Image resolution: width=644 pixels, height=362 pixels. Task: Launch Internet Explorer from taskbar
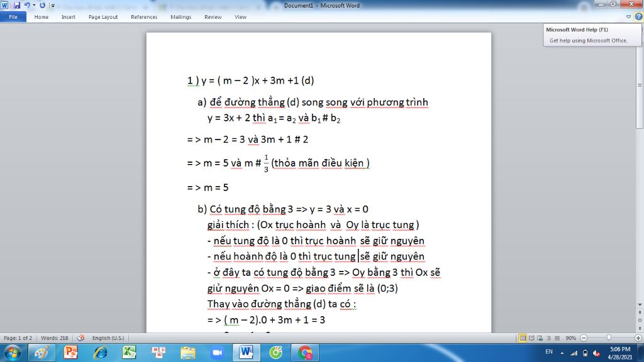click(x=100, y=353)
